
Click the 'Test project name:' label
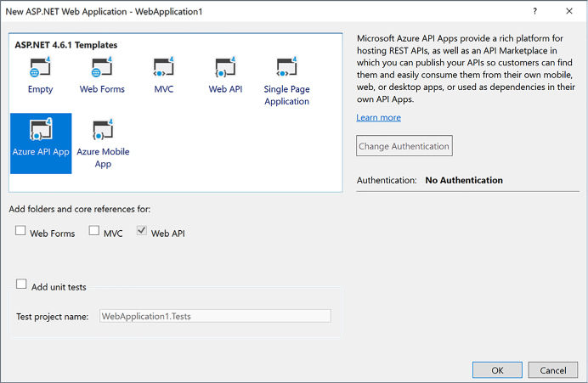pyautogui.click(x=53, y=317)
